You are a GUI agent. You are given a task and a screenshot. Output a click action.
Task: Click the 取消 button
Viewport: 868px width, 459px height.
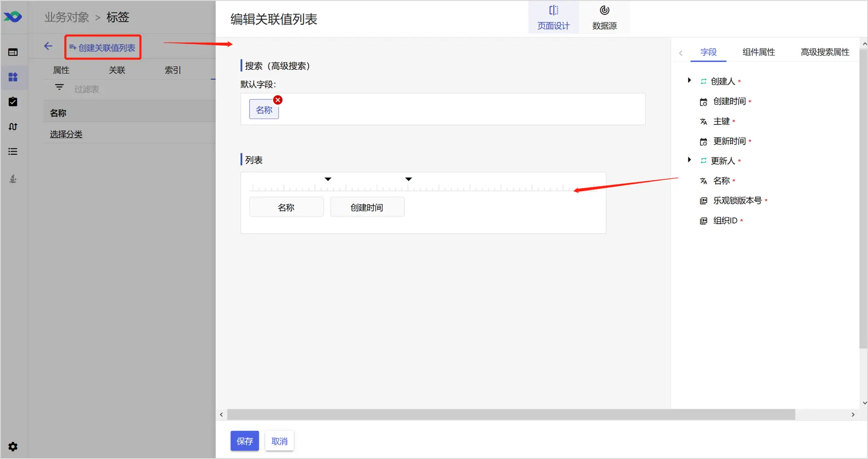coord(279,441)
